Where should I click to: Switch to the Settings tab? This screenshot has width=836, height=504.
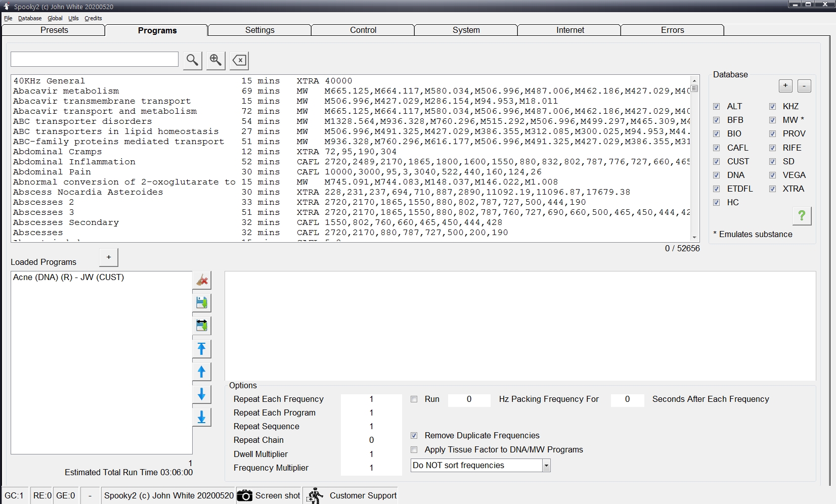260,30
